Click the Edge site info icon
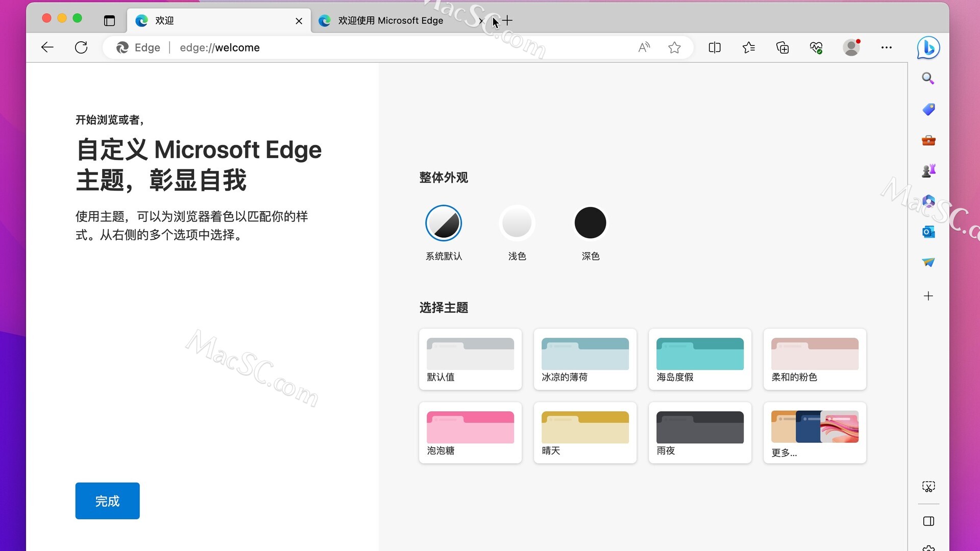This screenshot has width=980, height=551. pos(138,47)
